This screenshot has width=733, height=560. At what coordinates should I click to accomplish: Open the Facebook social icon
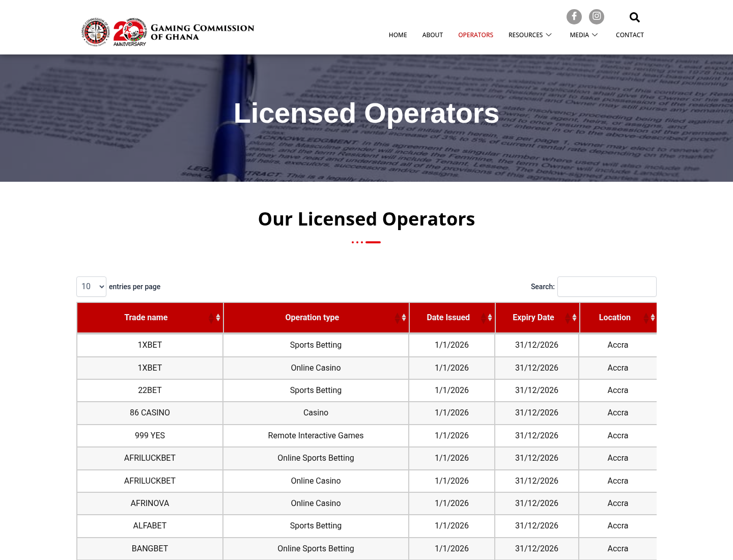click(x=574, y=17)
